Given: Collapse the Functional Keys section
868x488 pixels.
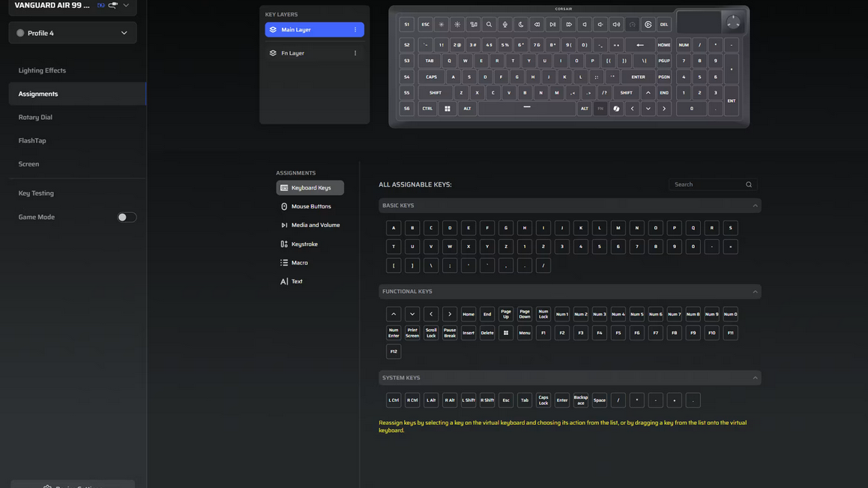Looking at the screenshot, I should click(755, 292).
